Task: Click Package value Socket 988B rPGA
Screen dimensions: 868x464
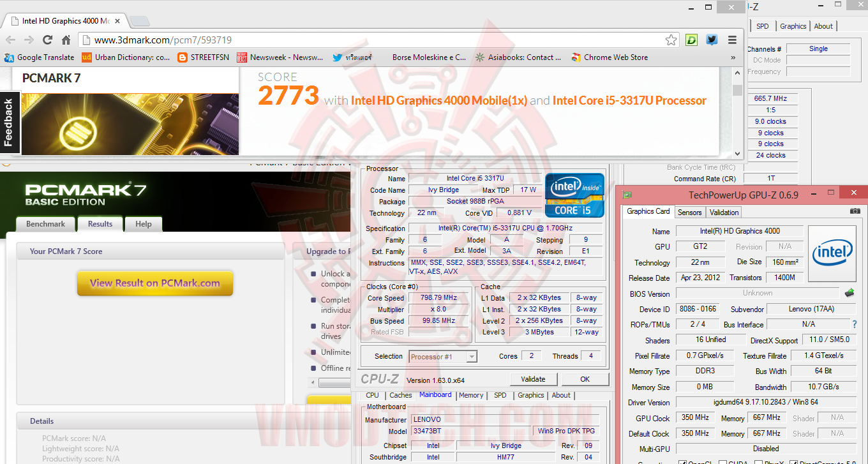Action: [x=475, y=201]
